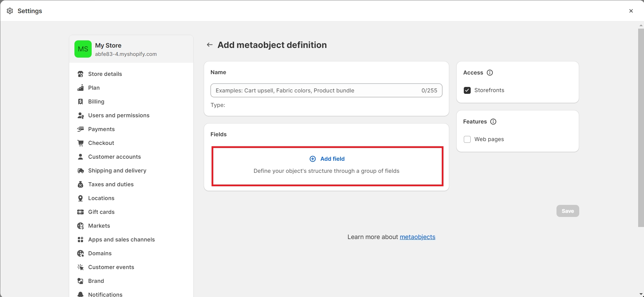Click the vertical scrollbar on the right
This screenshot has height=297, width=644.
coord(641,128)
